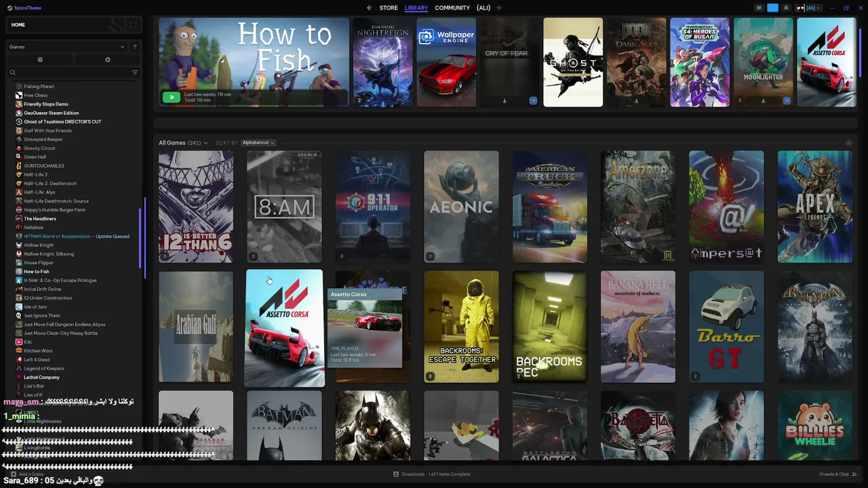868x488 pixels.
Task: Open Backrooms: Escape Together cover
Action: click(x=461, y=327)
